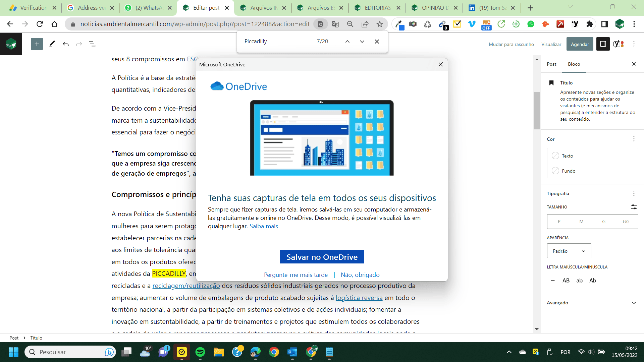Switch to the LinkedIn Tom tab
The width and height of the screenshot is (644, 362).
point(492,8)
